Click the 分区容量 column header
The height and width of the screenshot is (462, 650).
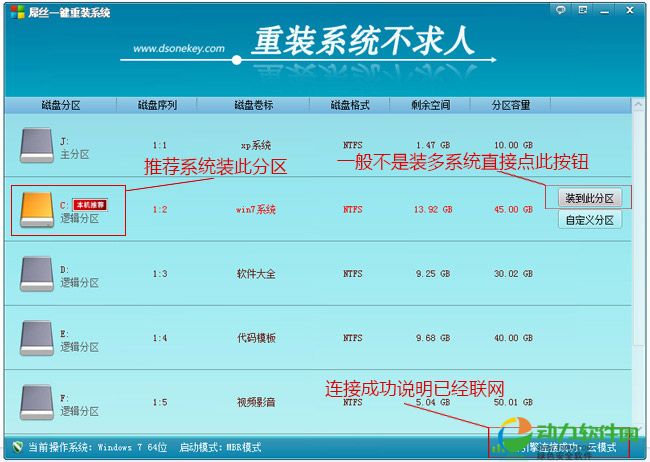511,104
